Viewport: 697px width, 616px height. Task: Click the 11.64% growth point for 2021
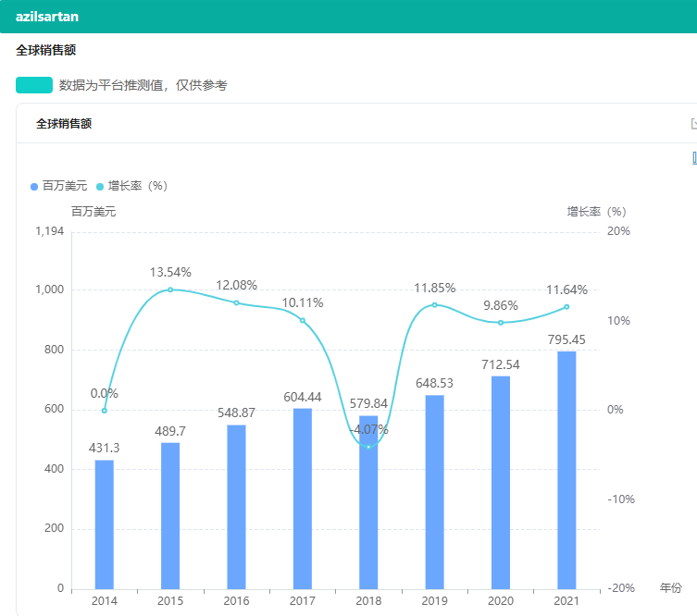566,307
